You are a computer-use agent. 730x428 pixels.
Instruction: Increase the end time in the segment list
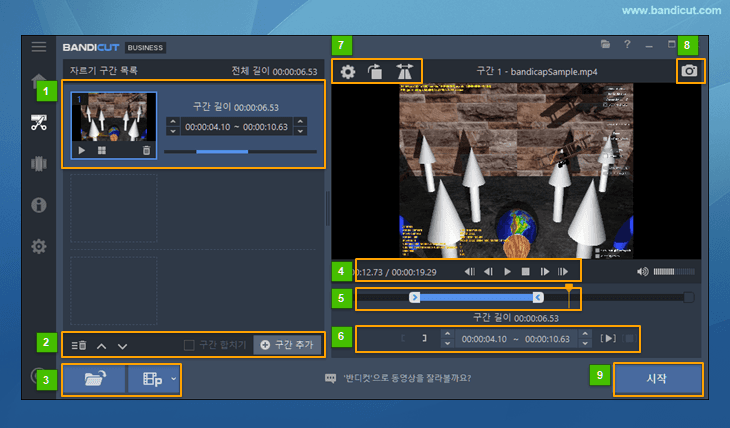(301, 122)
